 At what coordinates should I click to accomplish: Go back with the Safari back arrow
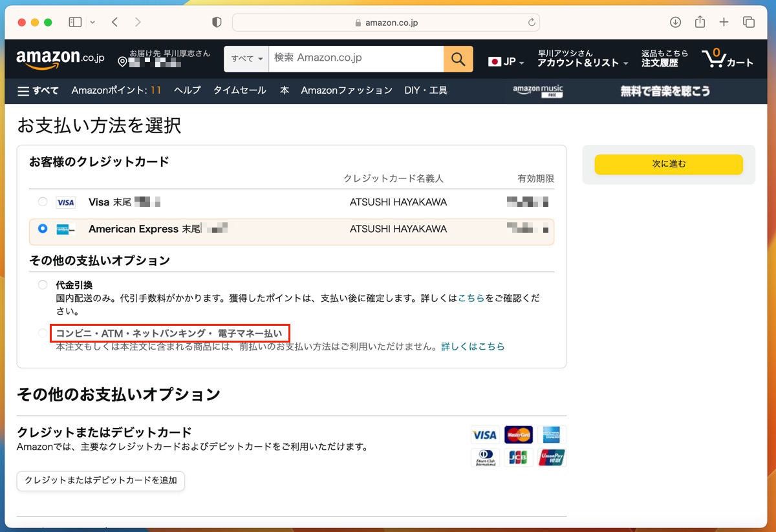[114, 22]
